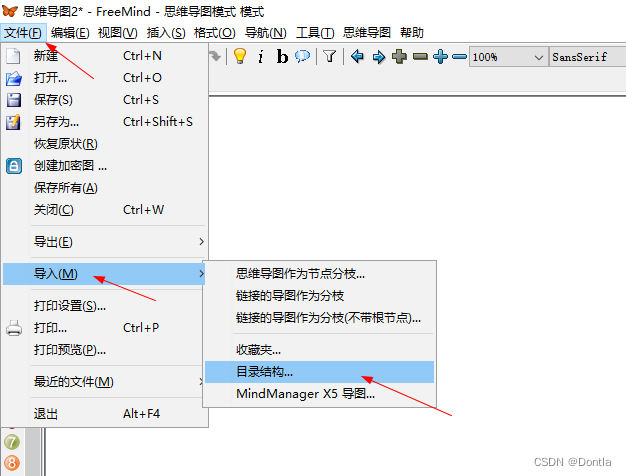Image resolution: width=626 pixels, height=476 pixels.
Task: Click the green number 7 priority icon
Action: click(x=12, y=442)
